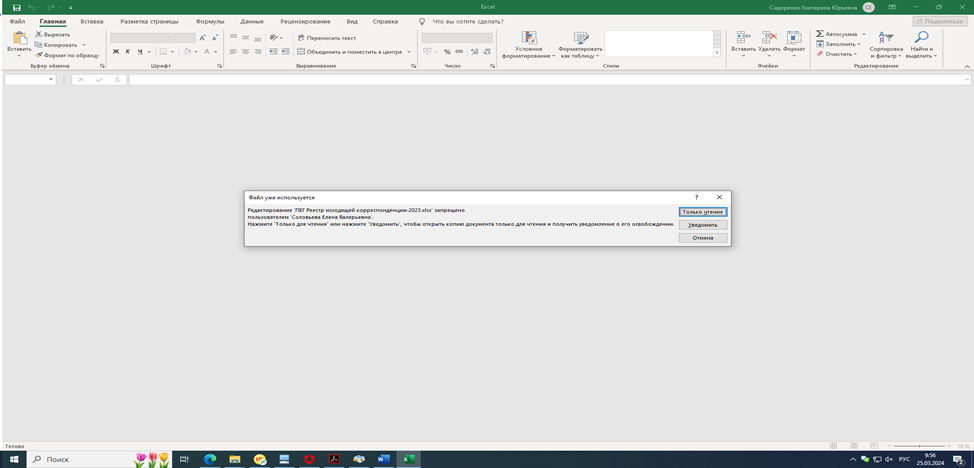This screenshot has height=468, width=974.
Task: Click the Redo arrow in title bar
Action: coord(52,7)
